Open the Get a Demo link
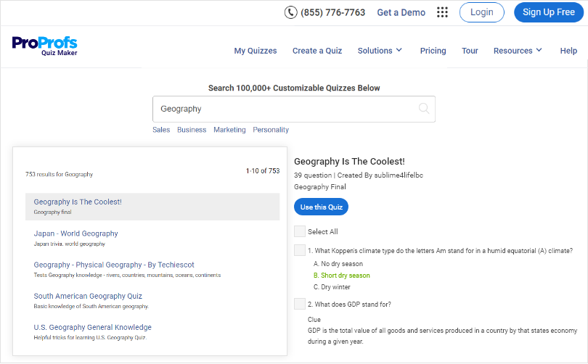The height and width of the screenshot is (364, 588). point(401,12)
